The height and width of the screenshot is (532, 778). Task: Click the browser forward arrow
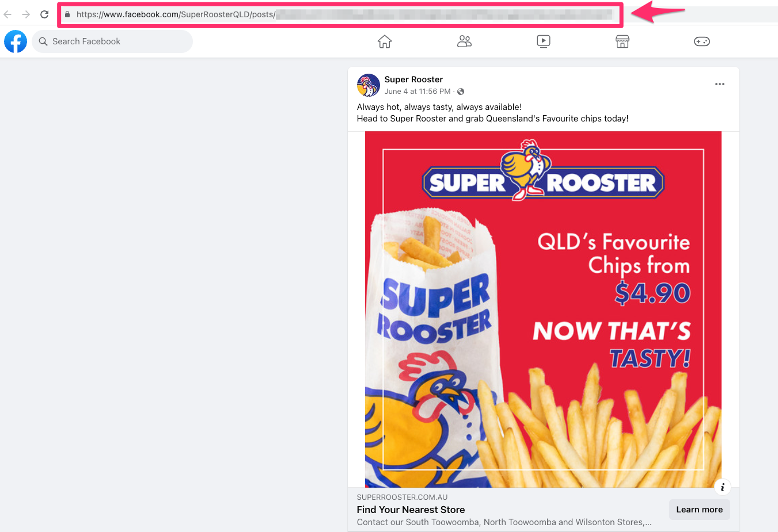[x=26, y=14]
